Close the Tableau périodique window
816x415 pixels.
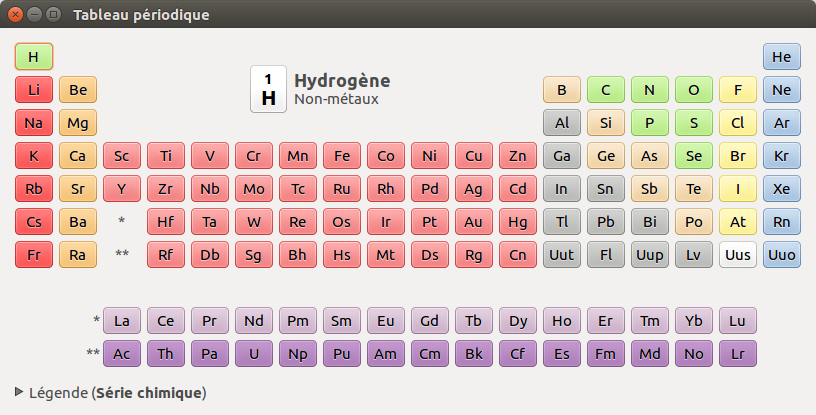coord(16,15)
